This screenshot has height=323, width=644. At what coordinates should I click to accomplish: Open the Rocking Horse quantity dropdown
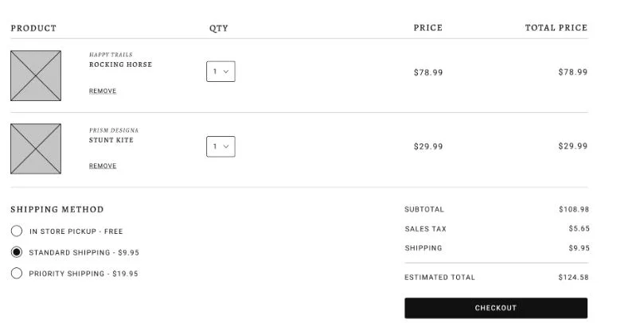221,72
